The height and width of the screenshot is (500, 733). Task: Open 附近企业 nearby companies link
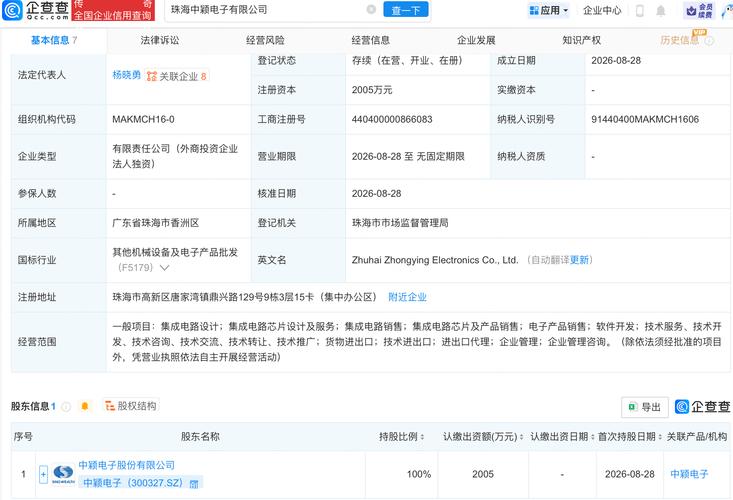coord(407,297)
